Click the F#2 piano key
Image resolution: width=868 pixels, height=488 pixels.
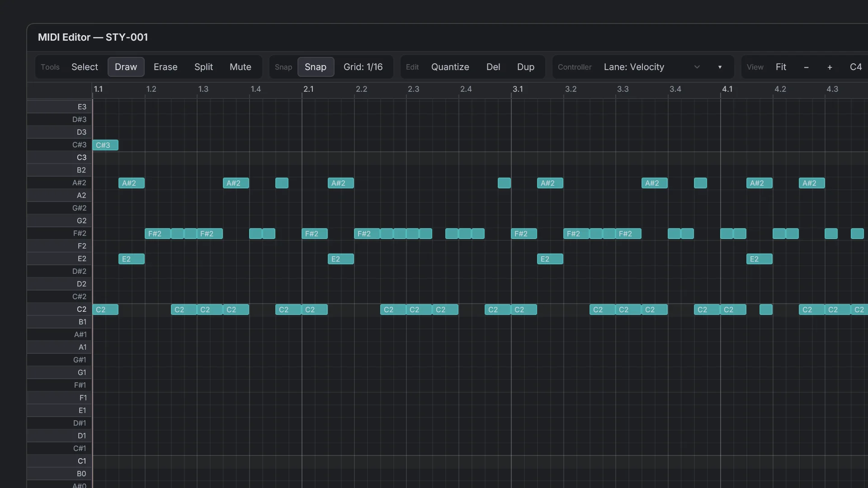pyautogui.click(x=59, y=233)
